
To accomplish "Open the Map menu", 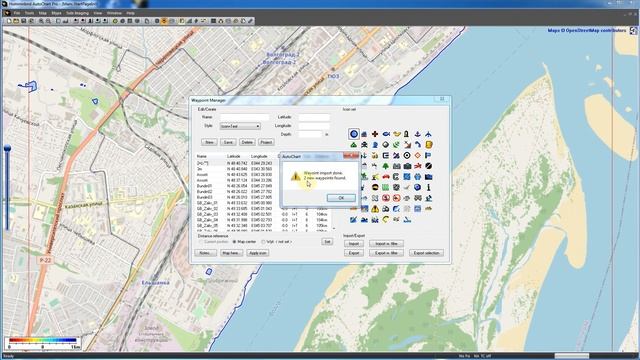I will 42,13.
